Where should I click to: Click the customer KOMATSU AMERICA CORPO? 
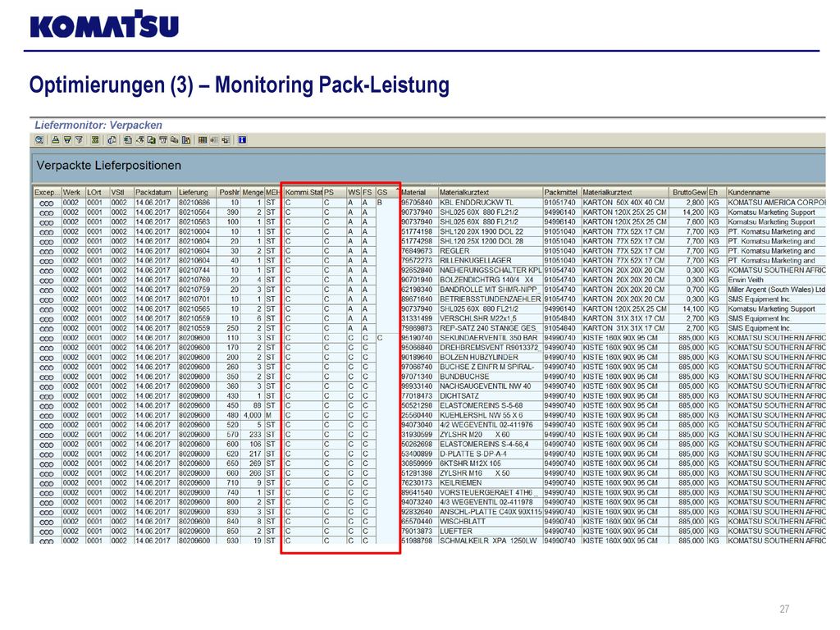pyautogui.click(x=776, y=203)
